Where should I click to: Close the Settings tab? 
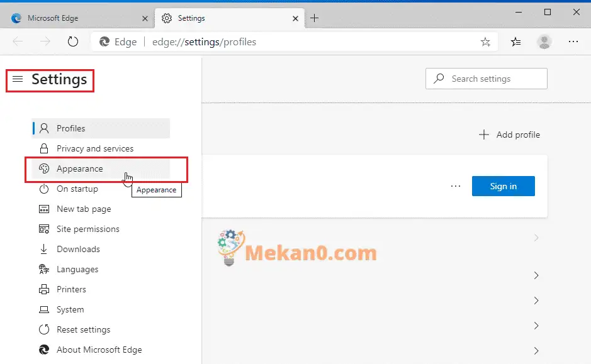tap(296, 18)
